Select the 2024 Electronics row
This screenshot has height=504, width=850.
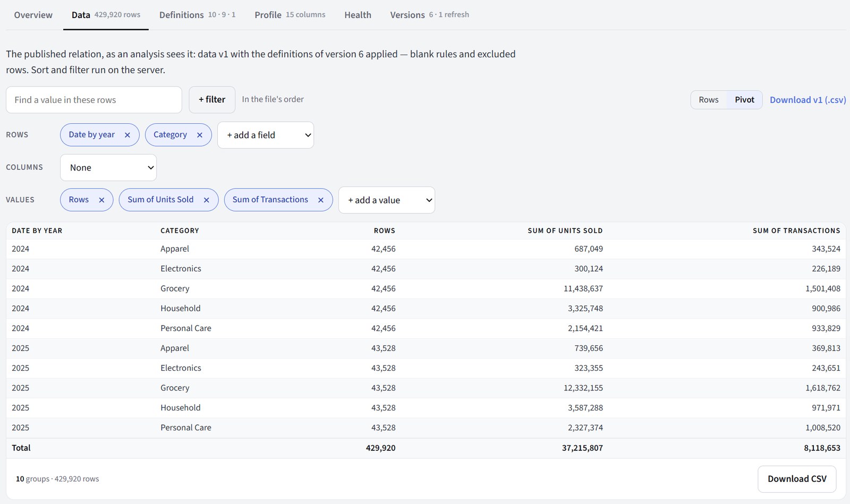point(426,269)
